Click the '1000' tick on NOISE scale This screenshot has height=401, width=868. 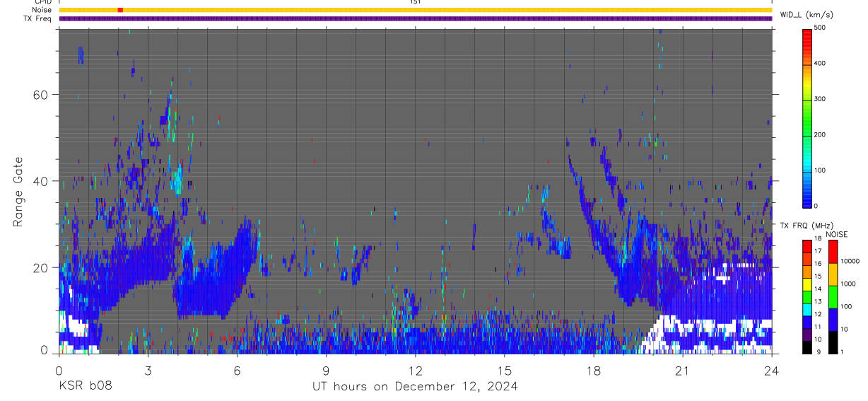click(848, 284)
